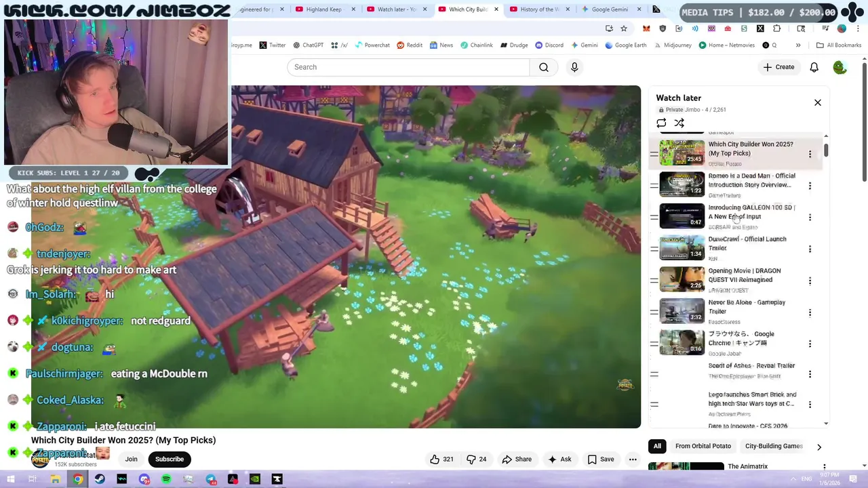Play Never Be Alone Gameplay Trailer thumbnail
Viewport: 868px width, 488px height.
click(682, 311)
